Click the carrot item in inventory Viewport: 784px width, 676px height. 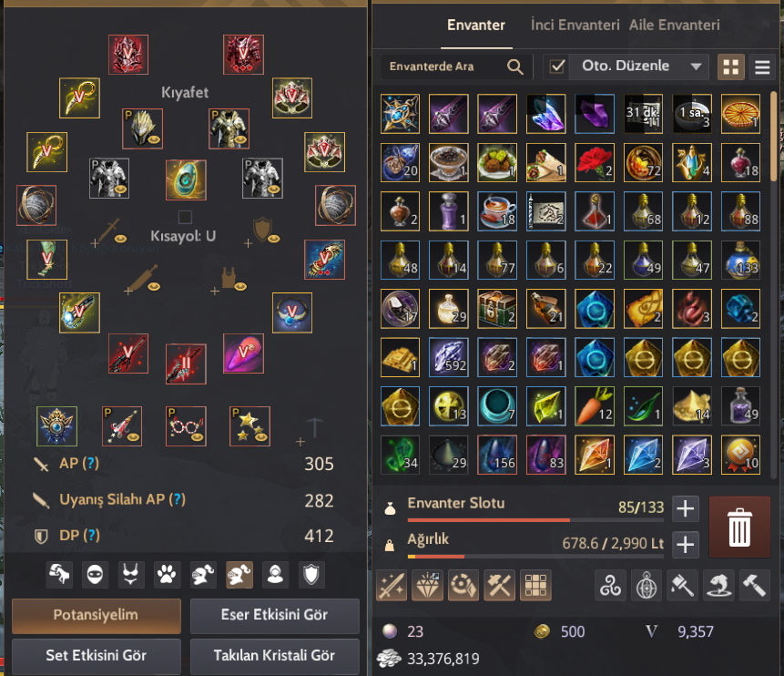[594, 405]
